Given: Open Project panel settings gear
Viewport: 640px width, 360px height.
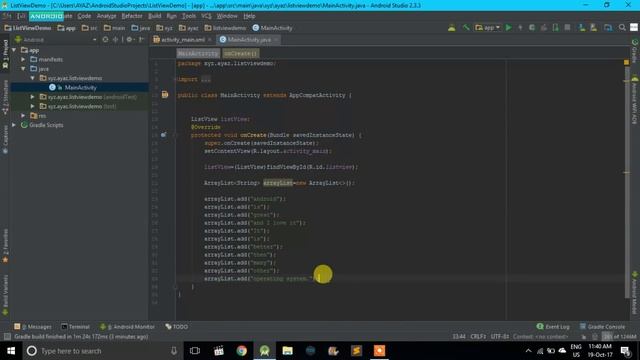Looking at the screenshot, I should coord(129,40).
